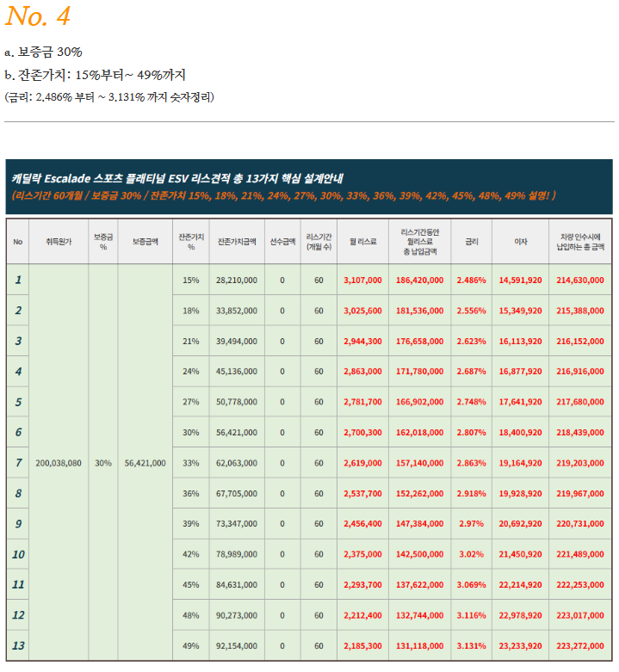This screenshot has height=672, width=619.
Task: Click total payment 171,780,000
Action: (419, 372)
